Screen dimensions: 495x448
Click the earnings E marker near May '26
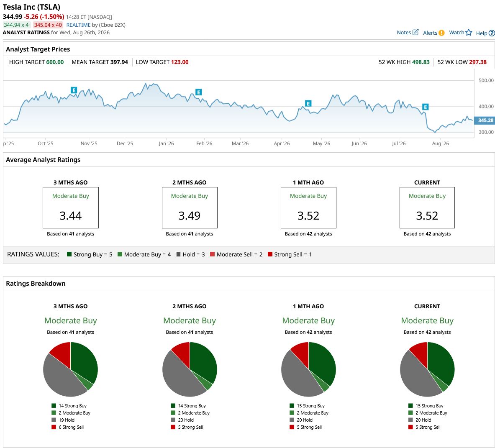pyautogui.click(x=308, y=103)
